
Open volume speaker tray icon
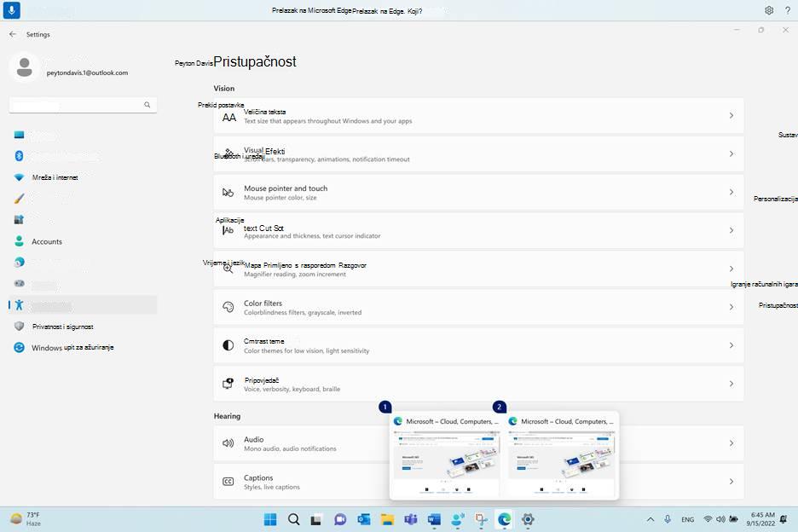720,519
